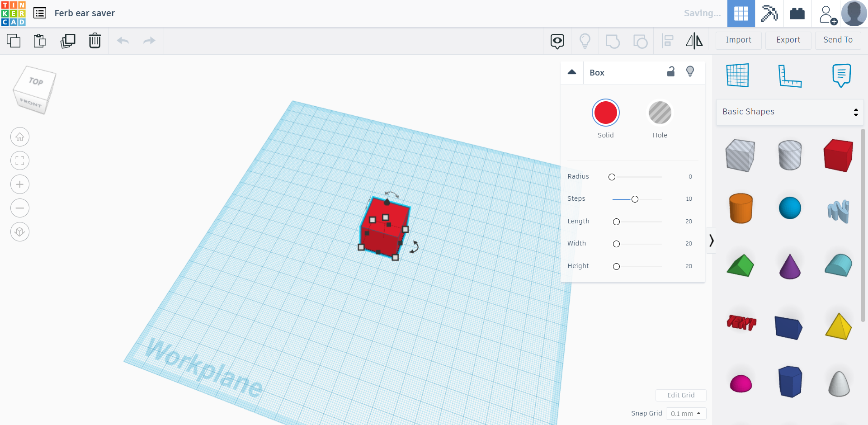Viewport: 868px width, 425px height.
Task: Pick the yellow Pyramid shape
Action: click(x=839, y=326)
